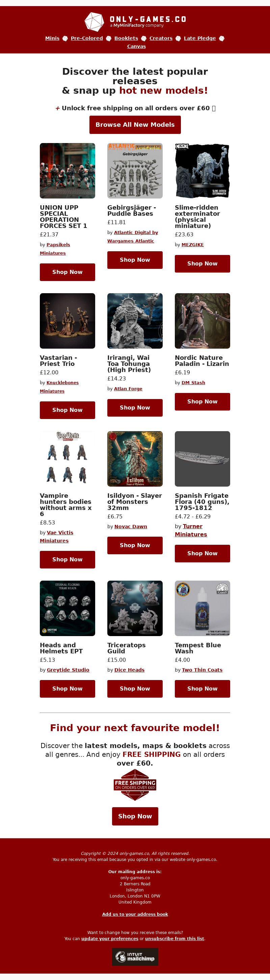Screen dimensions: 270x980
Task: Click Add us to your address book
Action: (x=135, y=914)
